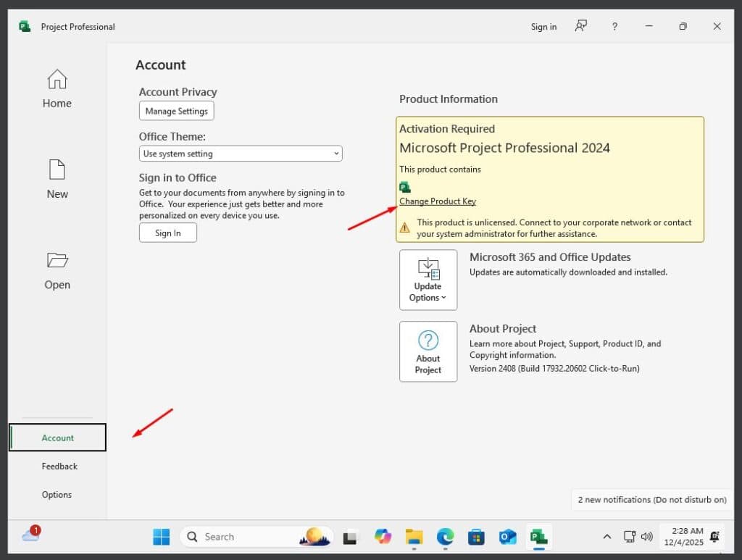Click inside the taskbar Search field
The width and height of the screenshot is (742, 560).
click(x=239, y=537)
